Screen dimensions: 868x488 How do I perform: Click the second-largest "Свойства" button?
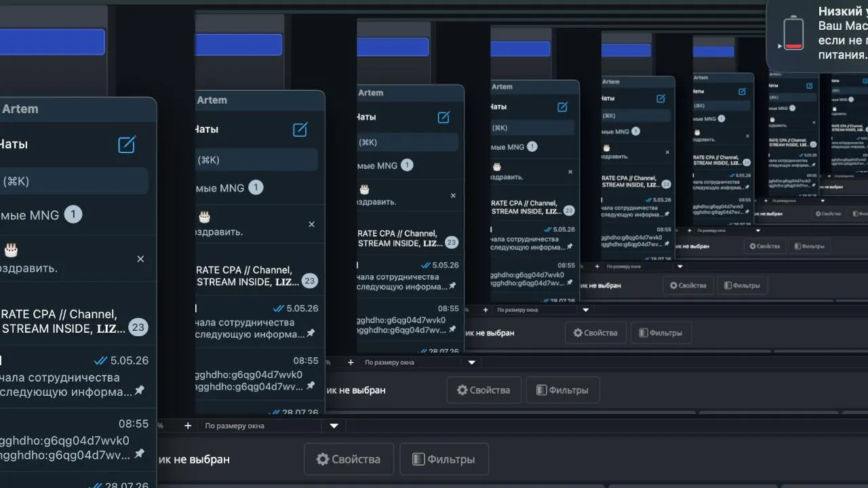click(484, 390)
